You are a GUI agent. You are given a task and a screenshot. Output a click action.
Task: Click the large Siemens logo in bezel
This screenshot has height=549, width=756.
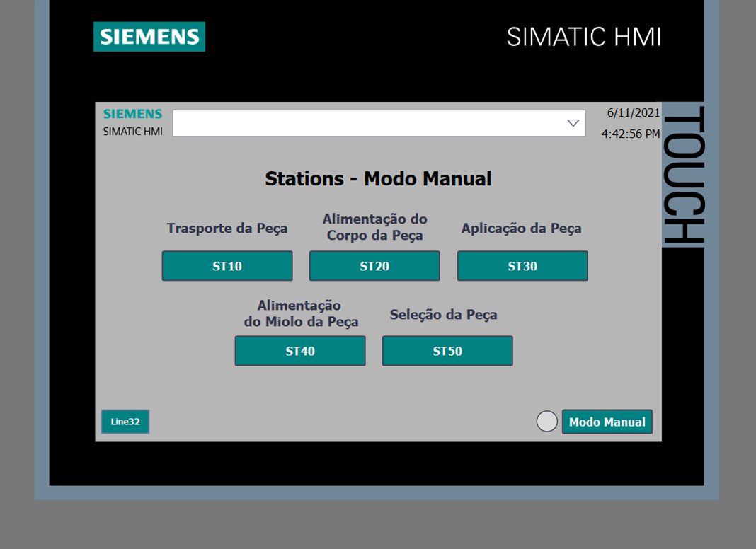pos(149,37)
